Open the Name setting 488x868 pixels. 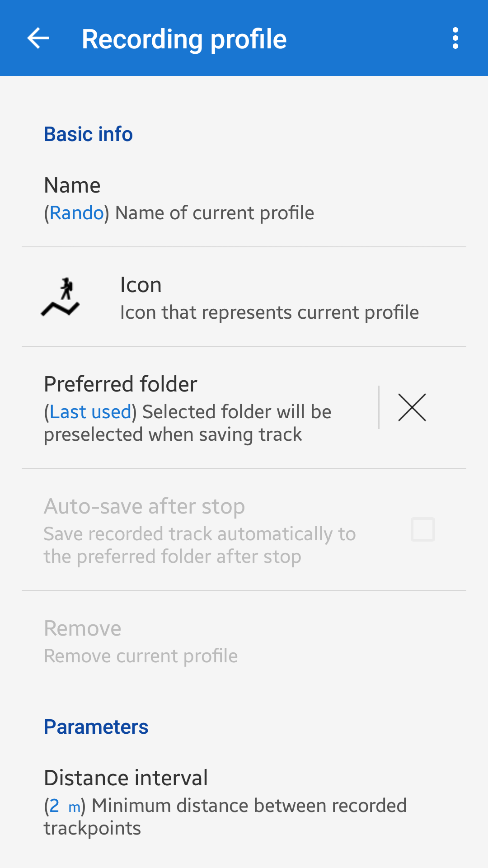click(72, 185)
